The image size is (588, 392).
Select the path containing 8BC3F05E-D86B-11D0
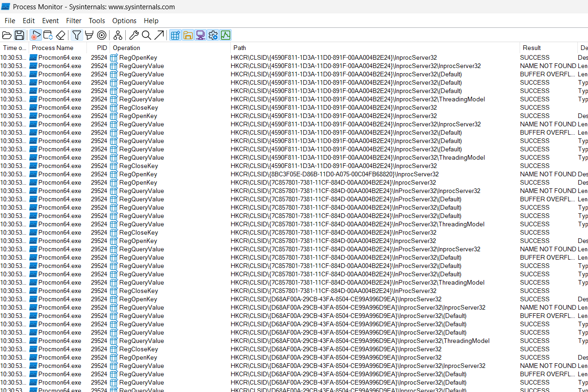pos(335,174)
